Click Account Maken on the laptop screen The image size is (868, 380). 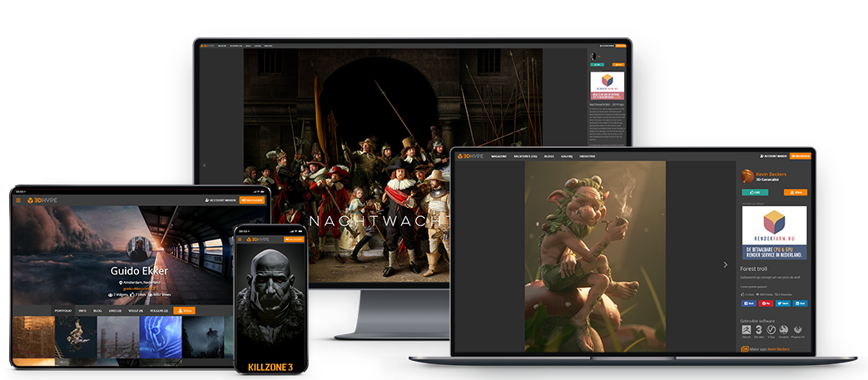pyautogui.click(x=774, y=156)
